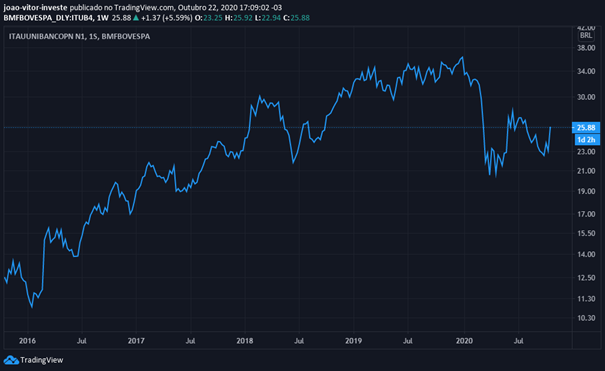
Task: Click the 2018 time axis label
Action: click(245, 341)
